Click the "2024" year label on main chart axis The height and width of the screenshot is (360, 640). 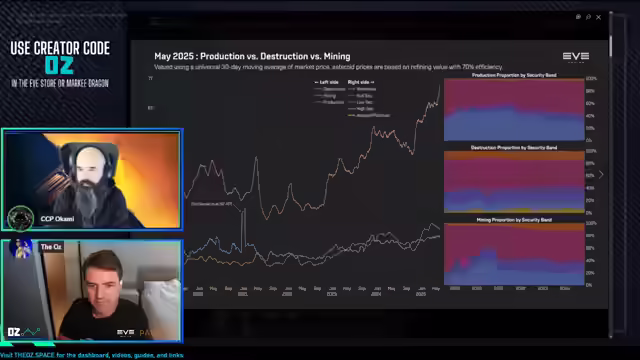376,294
